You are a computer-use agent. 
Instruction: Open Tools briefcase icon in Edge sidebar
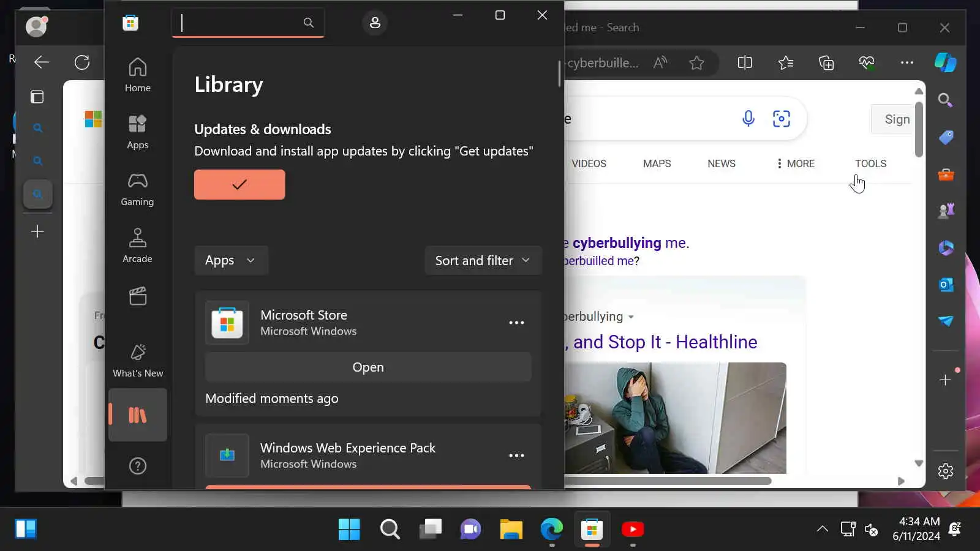coord(946,174)
